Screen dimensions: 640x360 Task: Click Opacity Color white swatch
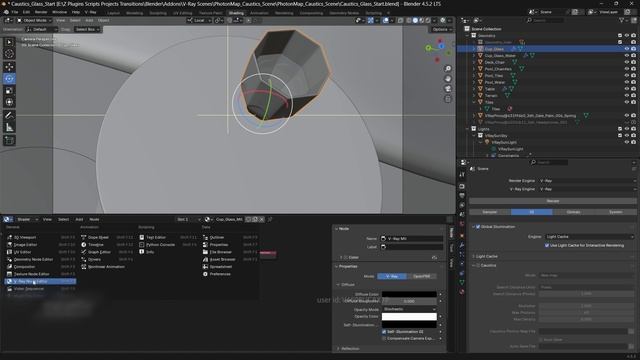409,316
